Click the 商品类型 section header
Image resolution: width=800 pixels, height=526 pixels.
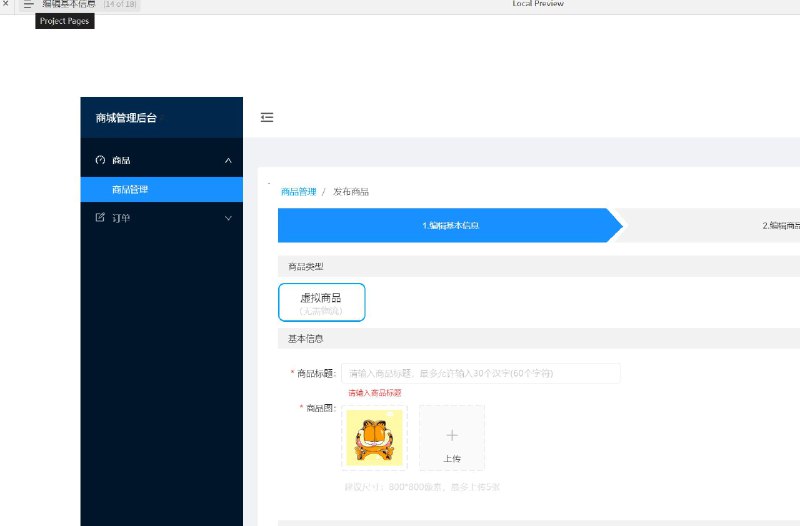coord(306,266)
